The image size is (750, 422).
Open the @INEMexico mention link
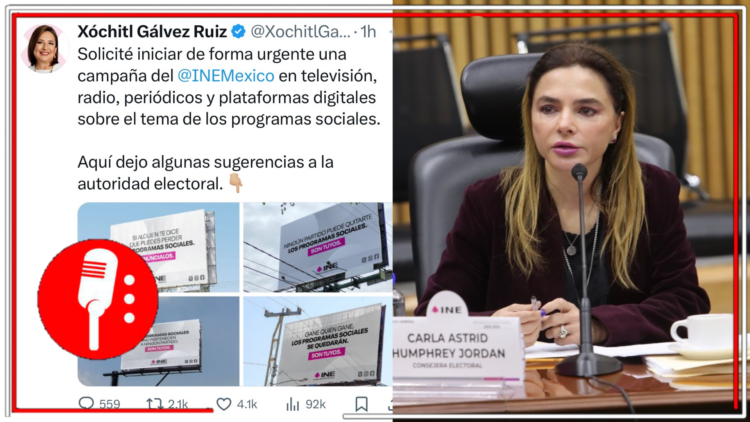226,76
